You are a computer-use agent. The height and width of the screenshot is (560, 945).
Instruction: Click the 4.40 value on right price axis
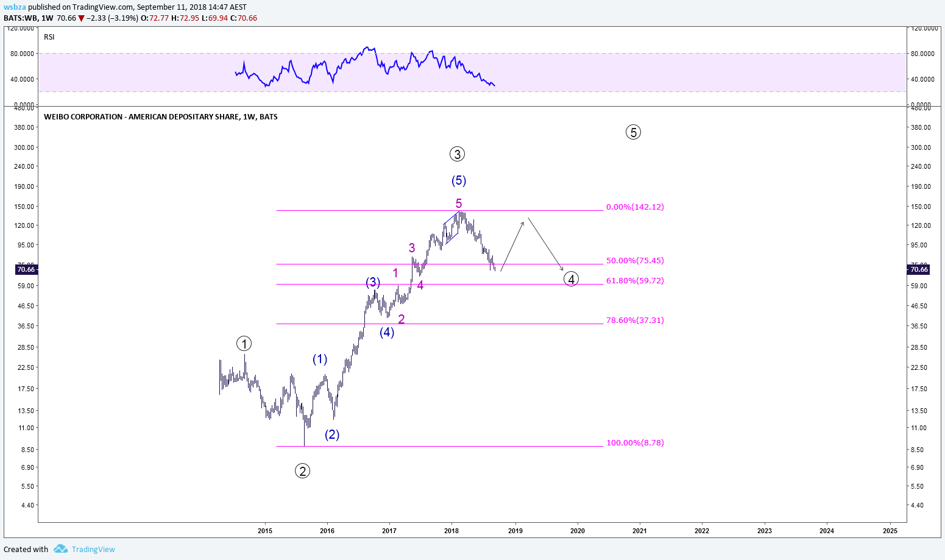917,505
